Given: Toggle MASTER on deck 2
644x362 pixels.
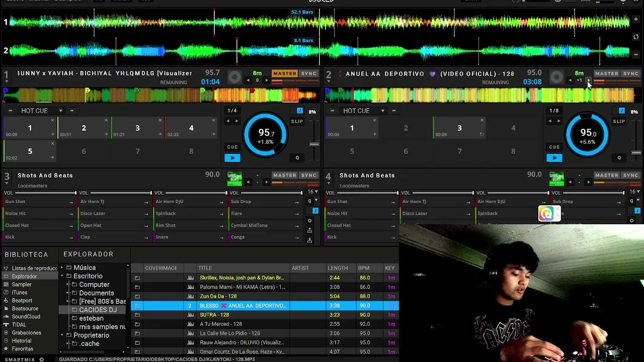Looking at the screenshot, I should pos(607,73).
